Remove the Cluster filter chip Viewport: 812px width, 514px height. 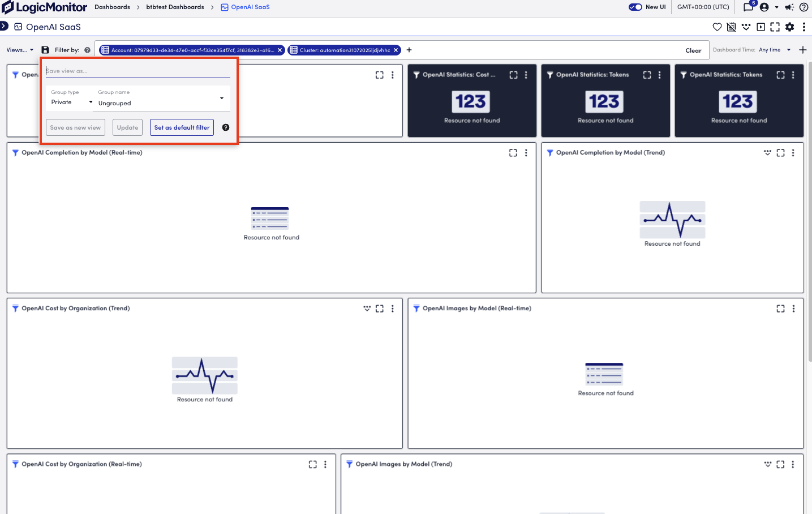point(396,50)
